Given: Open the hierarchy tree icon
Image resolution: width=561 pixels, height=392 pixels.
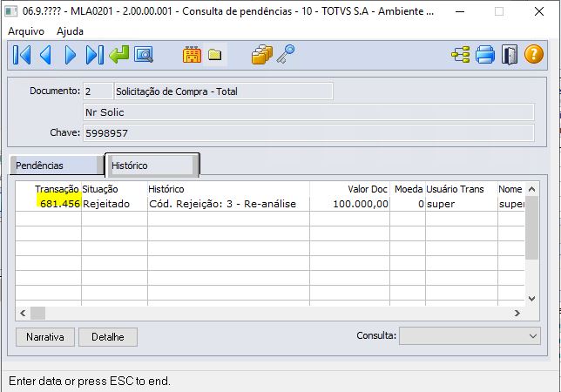Looking at the screenshot, I should [461, 55].
